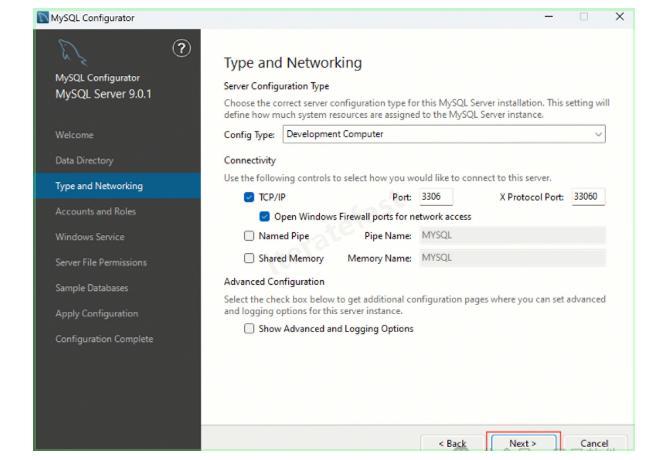Screen dimensions: 669x460
Task: Click the Connectivity section label
Action: pos(250,160)
